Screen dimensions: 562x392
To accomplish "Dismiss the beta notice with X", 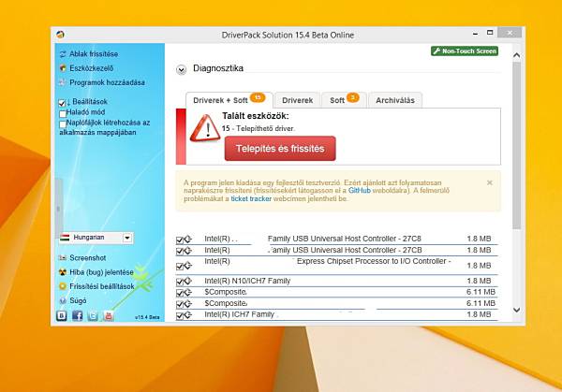I will [x=490, y=182].
